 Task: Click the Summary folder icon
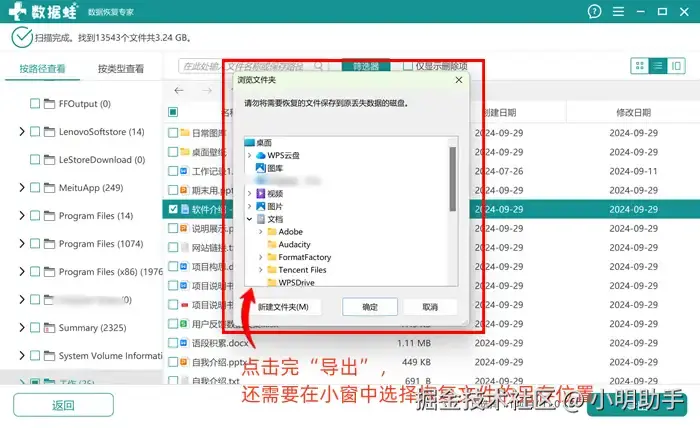[x=50, y=328]
